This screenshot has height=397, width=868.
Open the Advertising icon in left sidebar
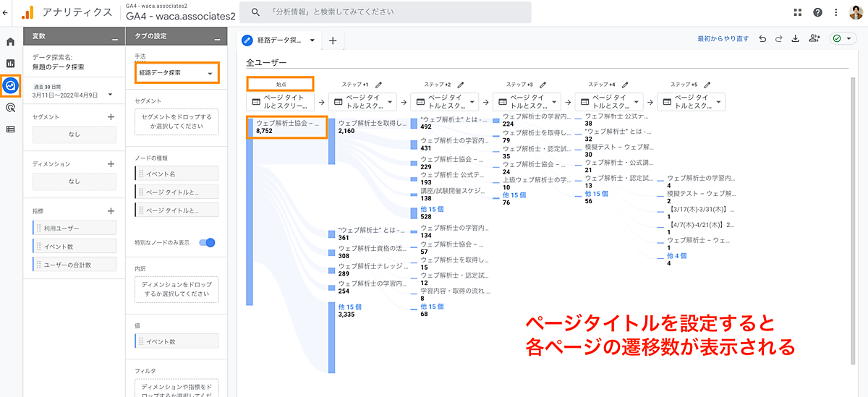(x=10, y=108)
